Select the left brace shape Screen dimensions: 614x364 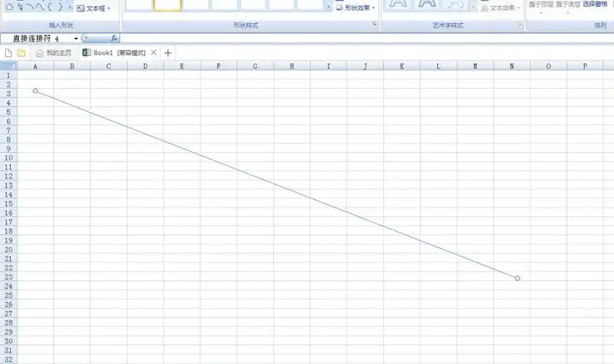click(50, 7)
